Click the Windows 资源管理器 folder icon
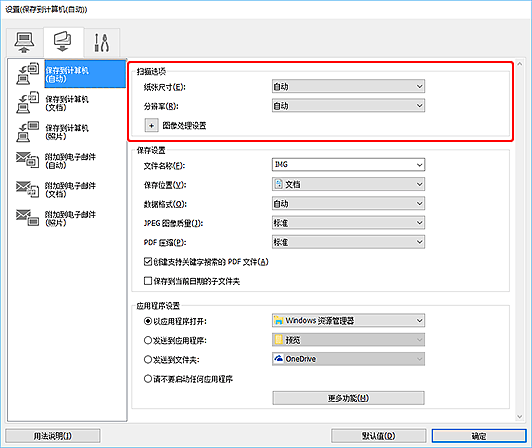The height and width of the screenshot is (448, 532). [279, 320]
